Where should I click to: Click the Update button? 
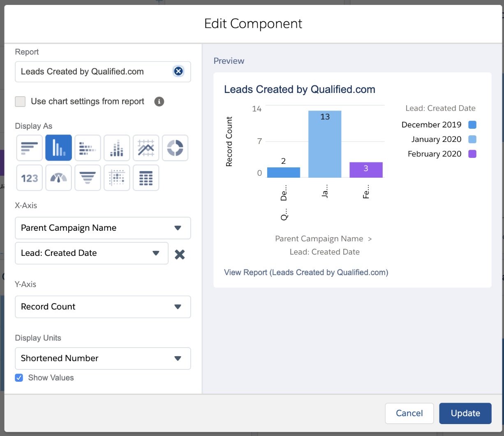pyautogui.click(x=465, y=413)
